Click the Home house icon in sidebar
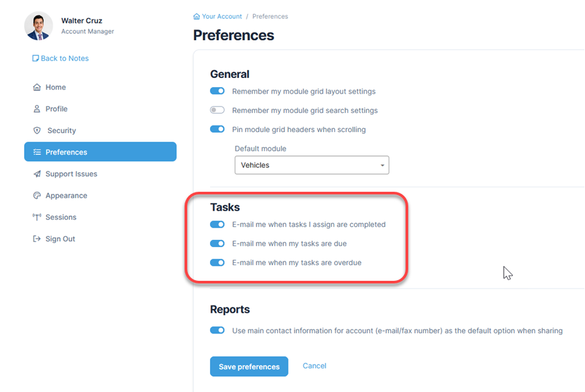Viewport: 585px width, 392px height. [x=37, y=87]
